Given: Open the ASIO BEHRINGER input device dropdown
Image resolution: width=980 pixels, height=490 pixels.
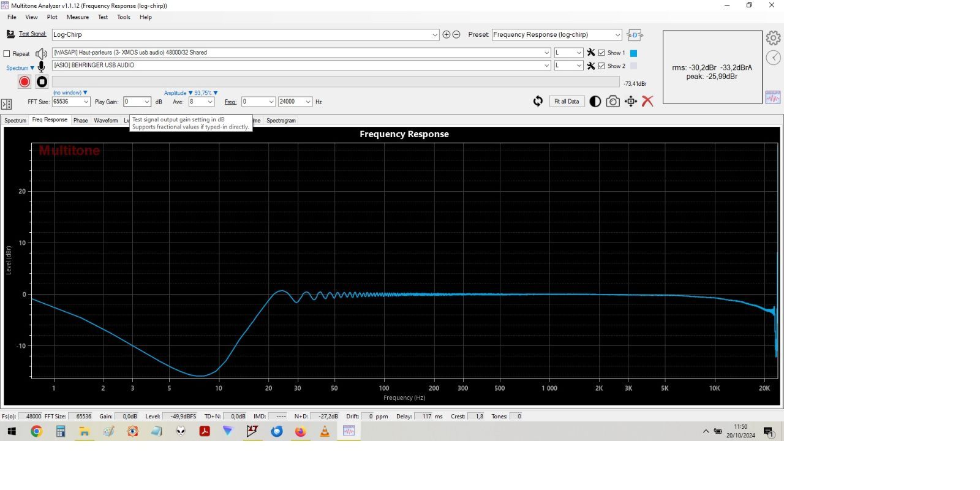Looking at the screenshot, I should 546,66.
